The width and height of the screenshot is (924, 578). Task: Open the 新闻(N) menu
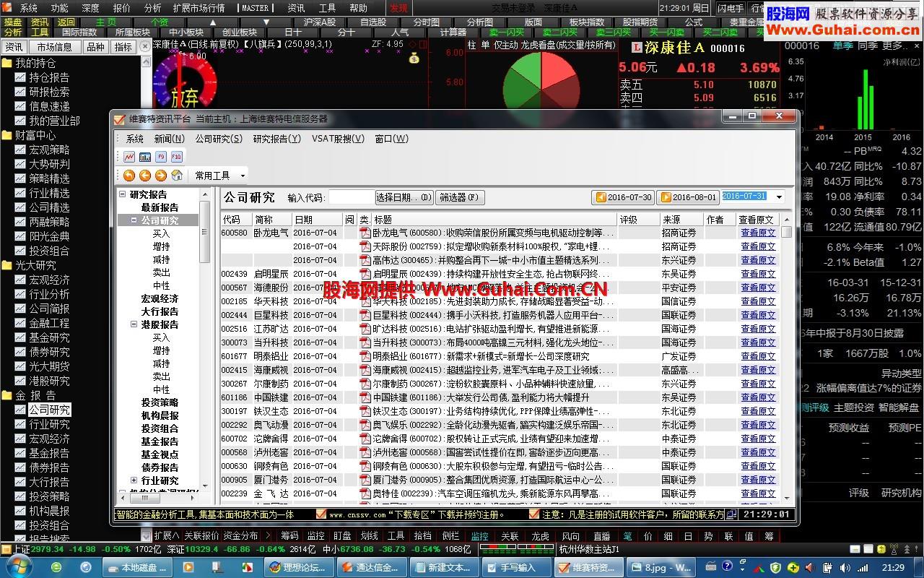point(169,139)
